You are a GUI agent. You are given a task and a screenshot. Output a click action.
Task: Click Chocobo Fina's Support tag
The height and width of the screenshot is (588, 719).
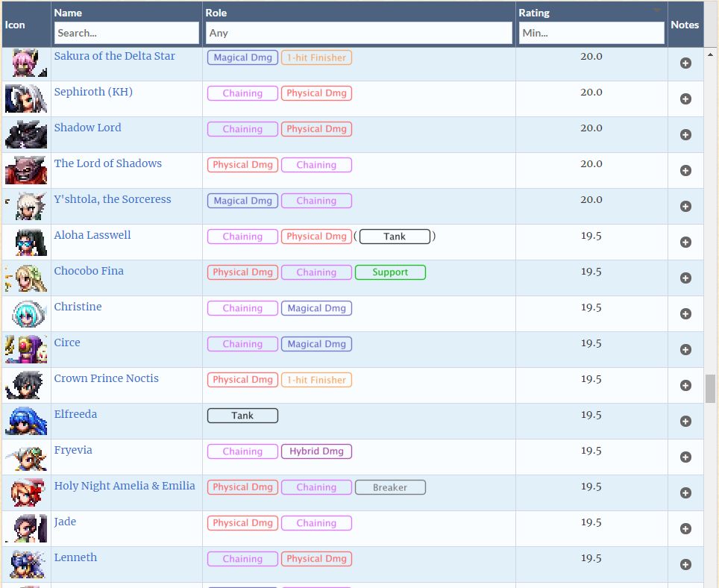(390, 272)
